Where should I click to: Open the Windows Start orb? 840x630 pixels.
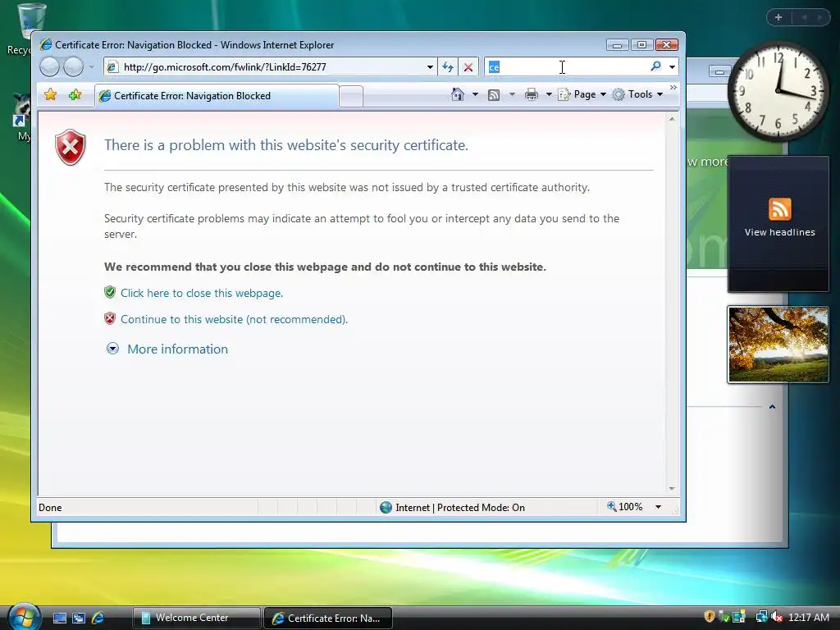[25, 616]
